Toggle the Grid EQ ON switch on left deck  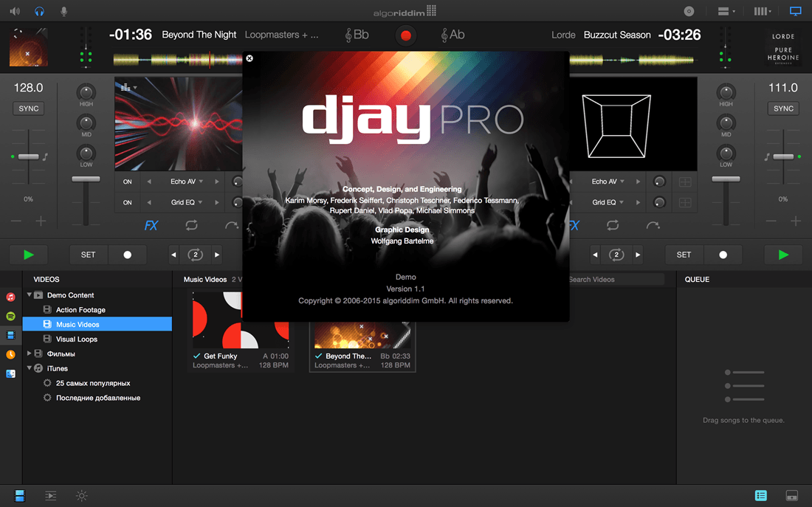click(128, 202)
